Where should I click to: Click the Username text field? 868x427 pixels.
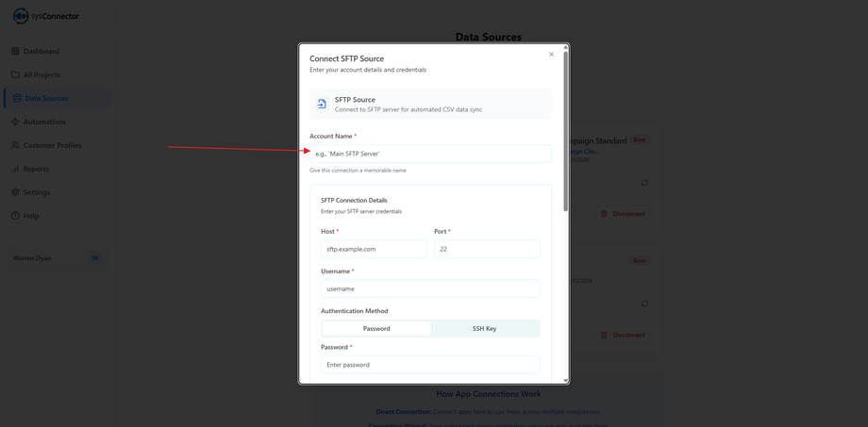(430, 288)
